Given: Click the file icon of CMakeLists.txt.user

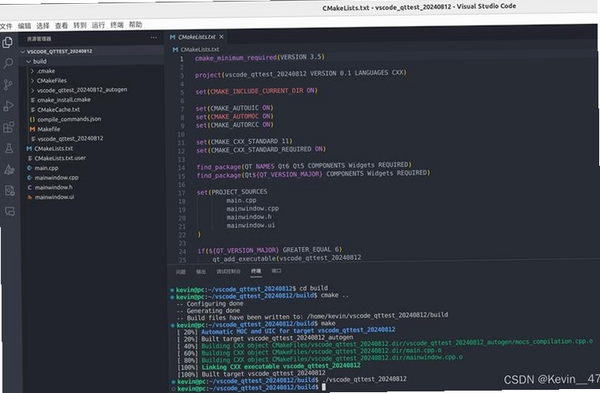Looking at the screenshot, I should [x=29, y=158].
